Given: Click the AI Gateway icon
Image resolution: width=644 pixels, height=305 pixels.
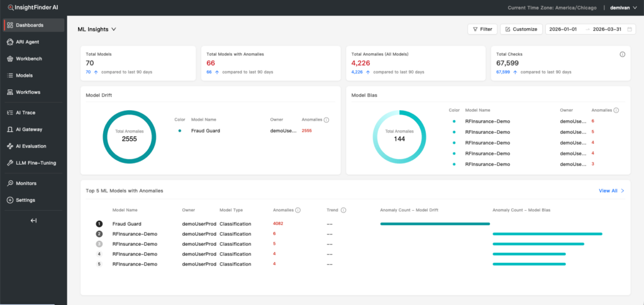Looking at the screenshot, I should tap(10, 130).
